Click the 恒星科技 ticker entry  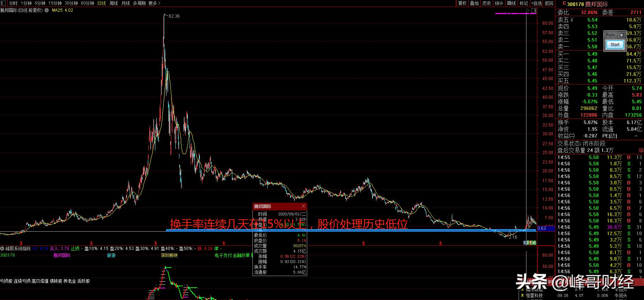pos(534,295)
